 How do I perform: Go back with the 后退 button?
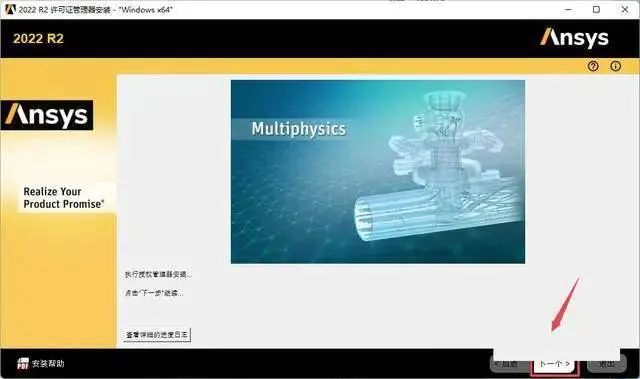pos(511,363)
